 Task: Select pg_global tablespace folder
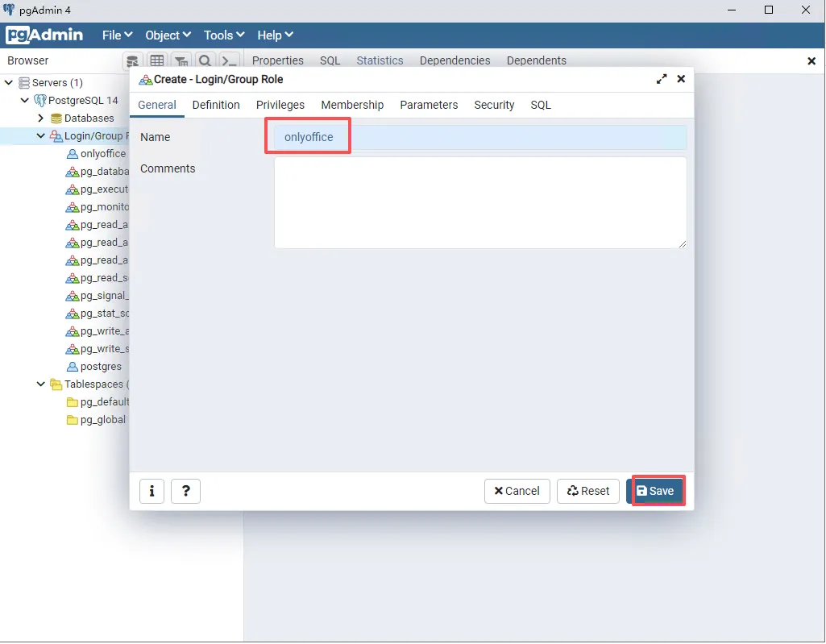coord(102,419)
